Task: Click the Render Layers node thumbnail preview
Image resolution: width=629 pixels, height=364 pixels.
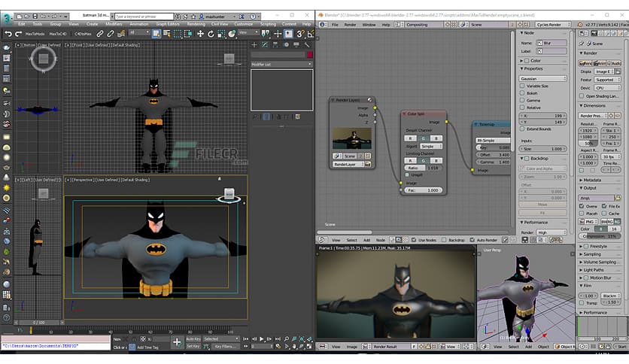Action: point(352,138)
